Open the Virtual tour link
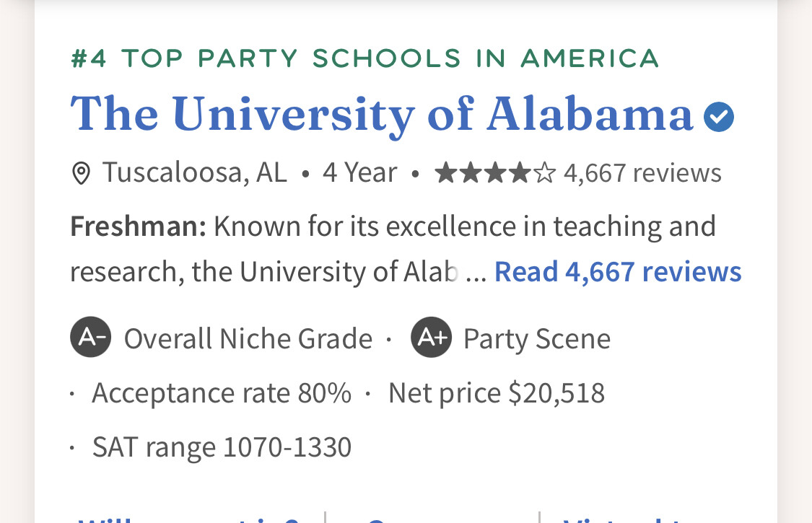Image resolution: width=812 pixels, height=523 pixels. (x=621, y=518)
